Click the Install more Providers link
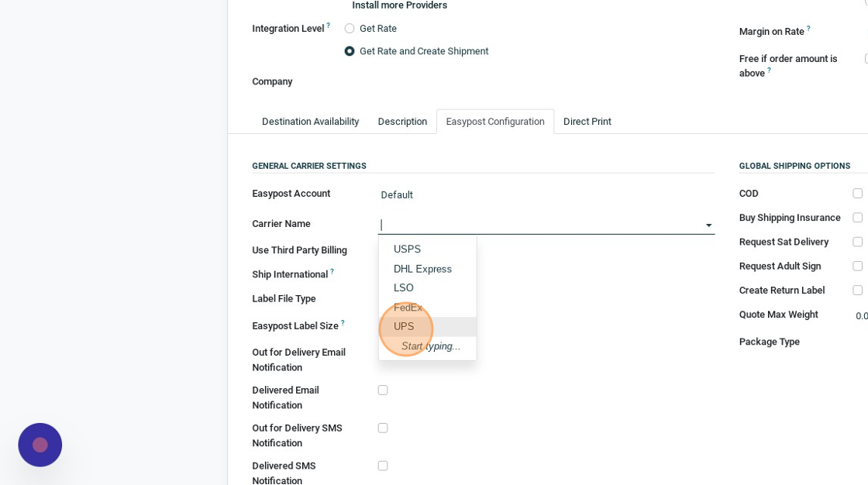The height and width of the screenshot is (485, 868). pyautogui.click(x=399, y=5)
